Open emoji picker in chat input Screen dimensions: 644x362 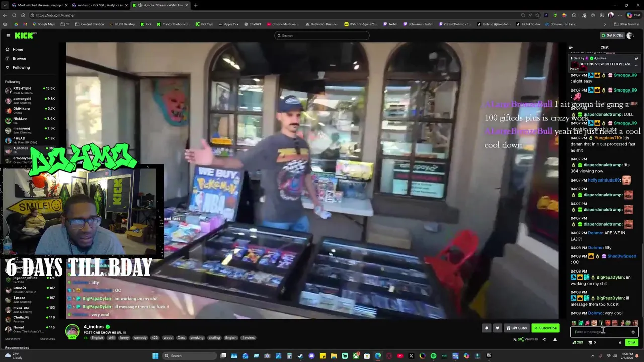(633, 332)
